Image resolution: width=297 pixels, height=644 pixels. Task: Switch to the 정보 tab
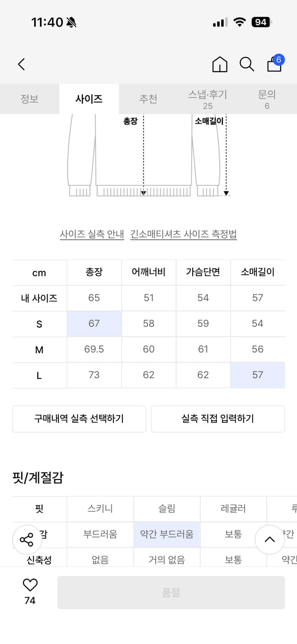[x=30, y=99]
